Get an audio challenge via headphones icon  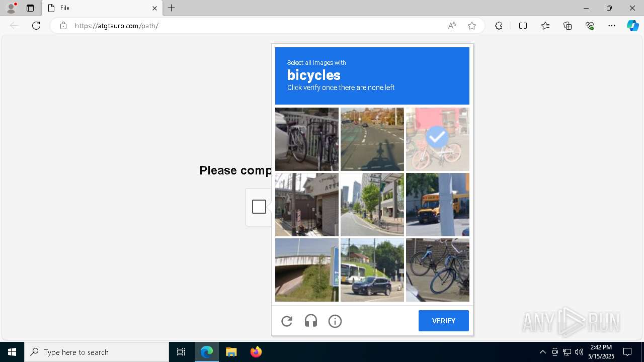coord(311,321)
